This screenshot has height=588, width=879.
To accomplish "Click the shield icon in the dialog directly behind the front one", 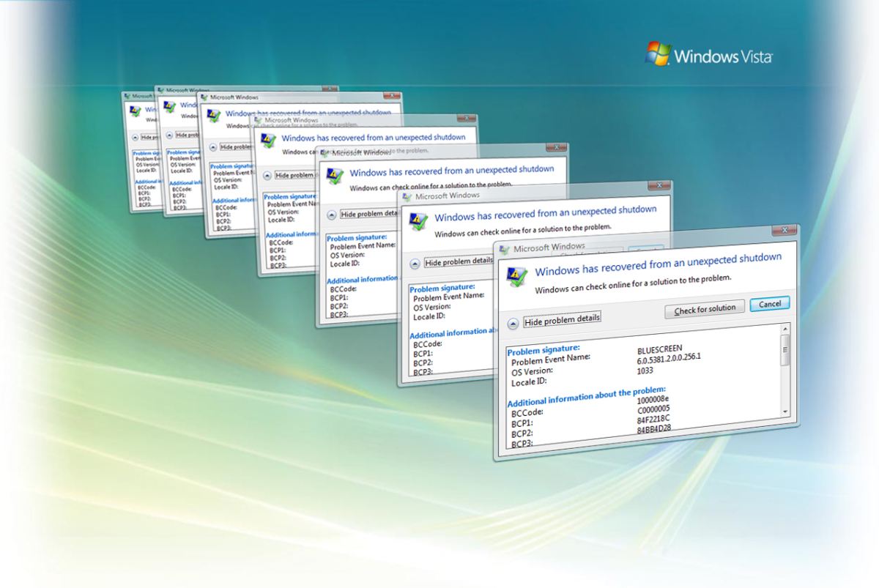I will (x=418, y=223).
